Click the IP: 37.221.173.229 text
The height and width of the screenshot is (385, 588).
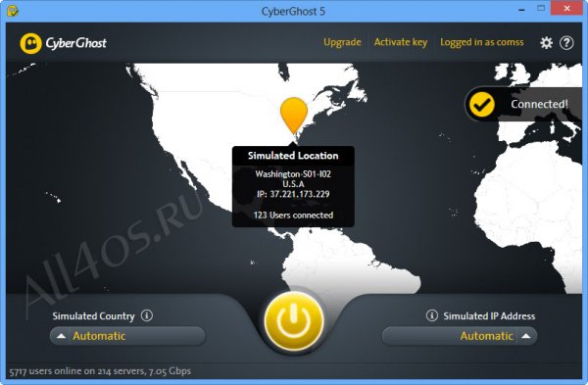(x=293, y=194)
